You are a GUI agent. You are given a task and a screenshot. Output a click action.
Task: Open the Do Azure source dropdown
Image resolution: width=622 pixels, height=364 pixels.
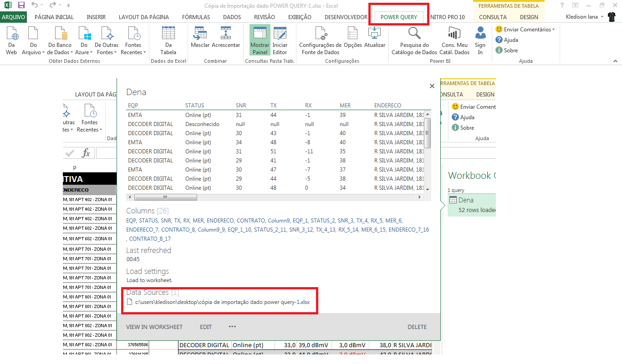84,41
